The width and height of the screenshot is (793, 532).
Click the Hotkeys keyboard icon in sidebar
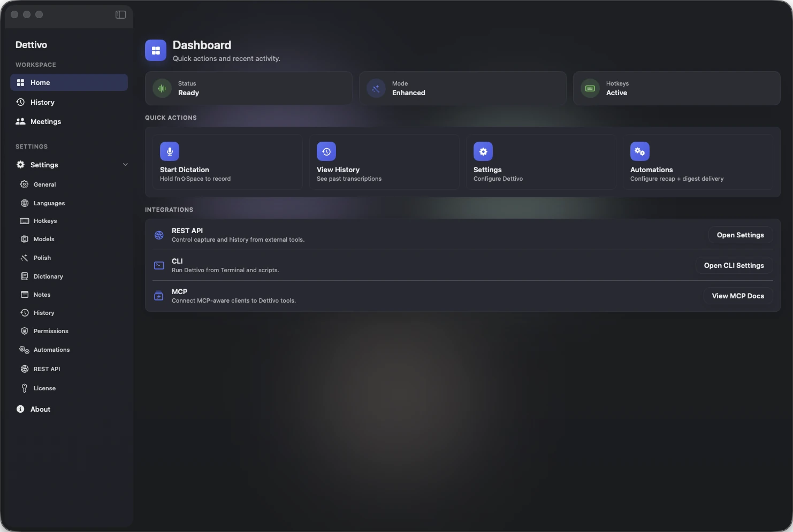[24, 221]
